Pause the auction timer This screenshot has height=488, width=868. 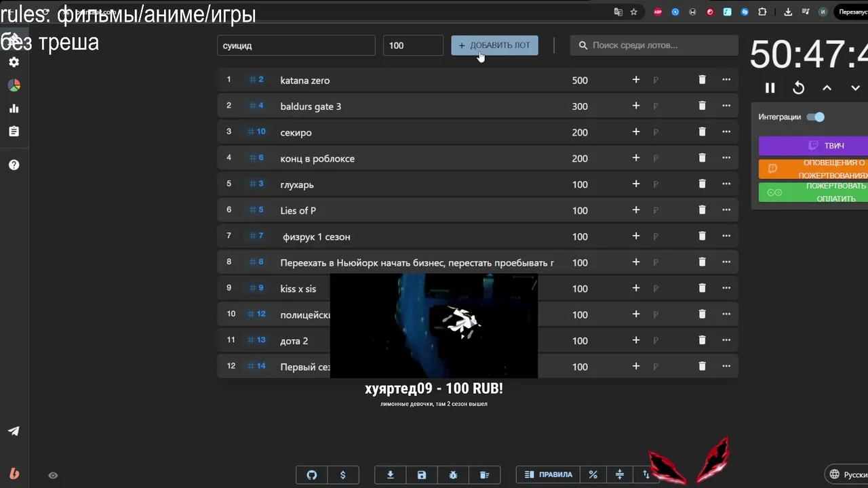click(770, 87)
